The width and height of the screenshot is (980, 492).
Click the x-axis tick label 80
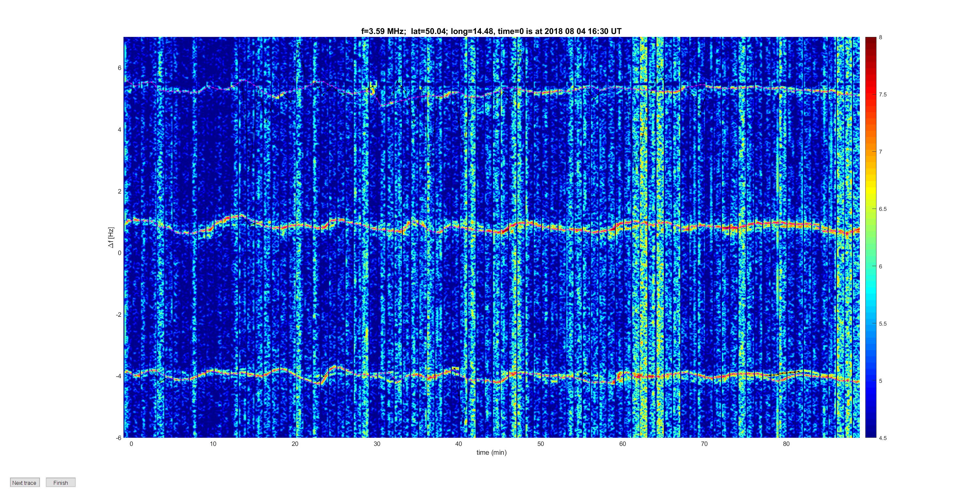[x=786, y=444]
